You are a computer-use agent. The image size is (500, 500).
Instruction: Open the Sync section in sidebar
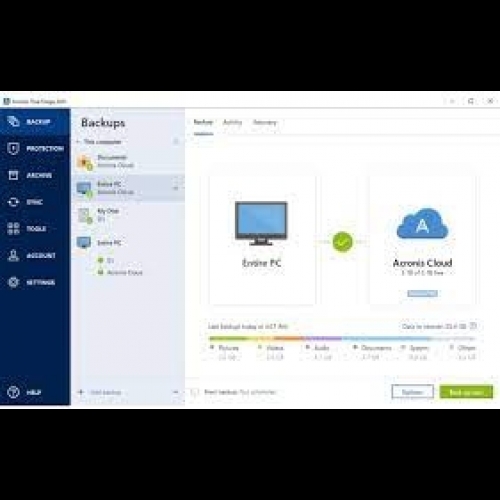35,202
